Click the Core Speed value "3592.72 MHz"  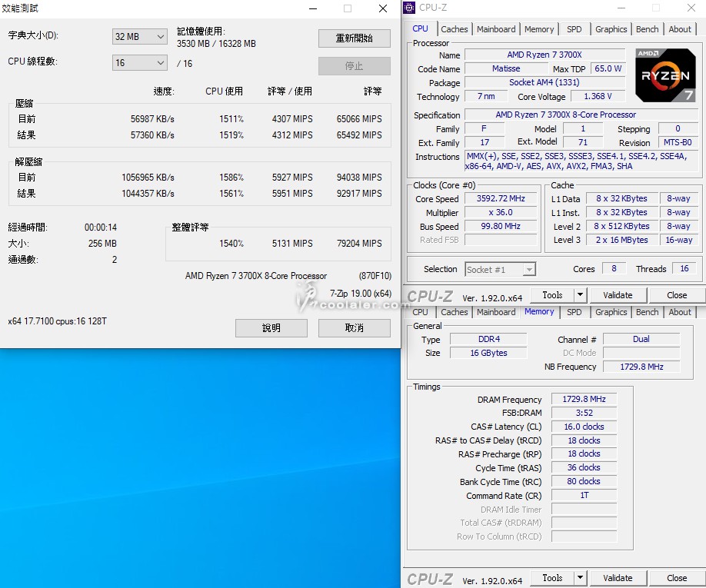pos(501,198)
